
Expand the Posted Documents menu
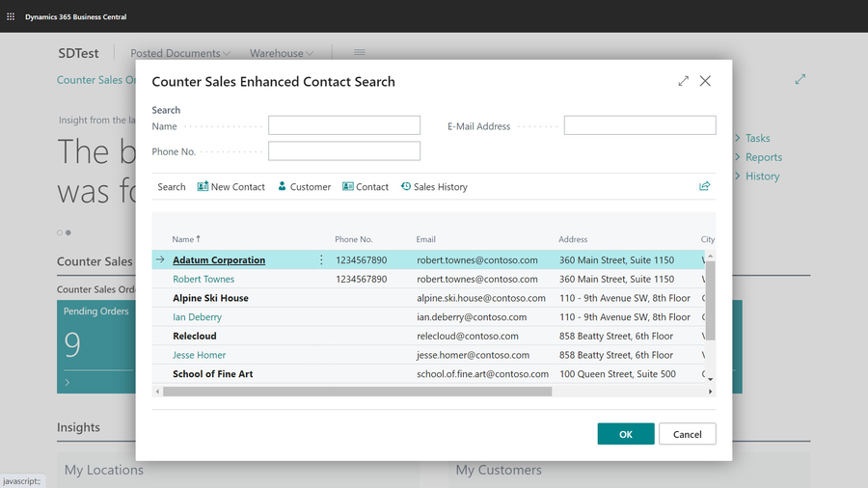pyautogui.click(x=180, y=53)
